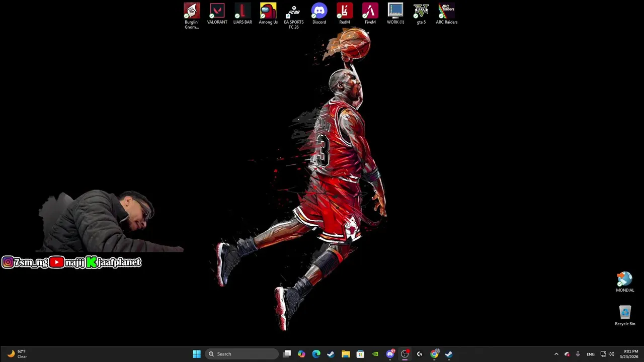644x362 pixels.
Task: Select the ARC Raiders desktop icon
Action: point(447,14)
